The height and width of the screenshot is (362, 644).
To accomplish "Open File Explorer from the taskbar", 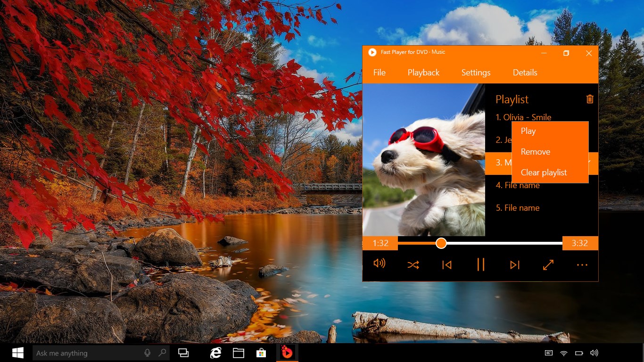I will (239, 352).
